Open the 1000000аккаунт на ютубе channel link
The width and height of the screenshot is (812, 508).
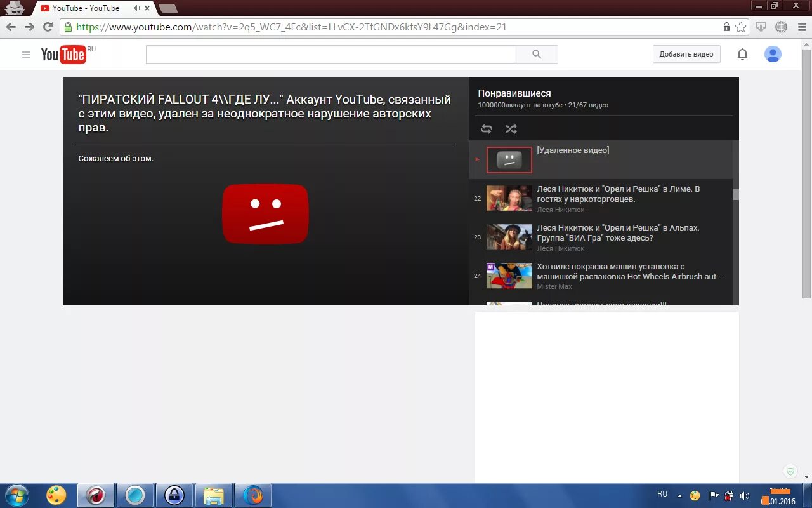tap(520, 105)
